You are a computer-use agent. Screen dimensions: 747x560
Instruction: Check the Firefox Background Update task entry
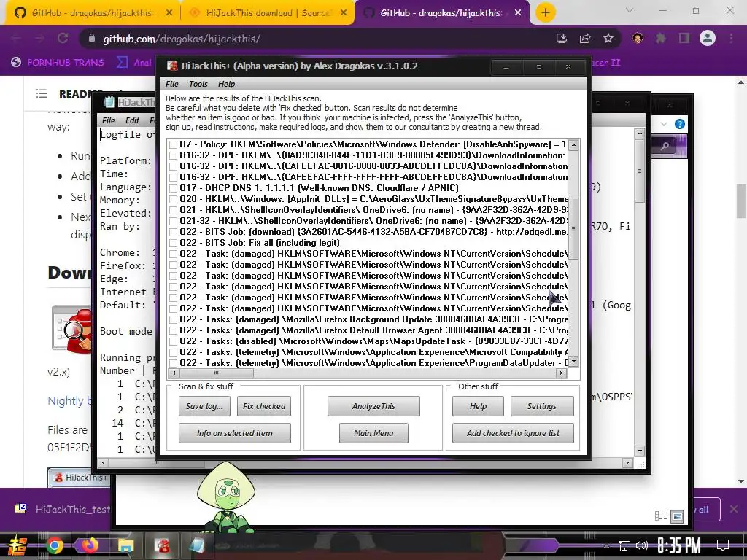174,319
